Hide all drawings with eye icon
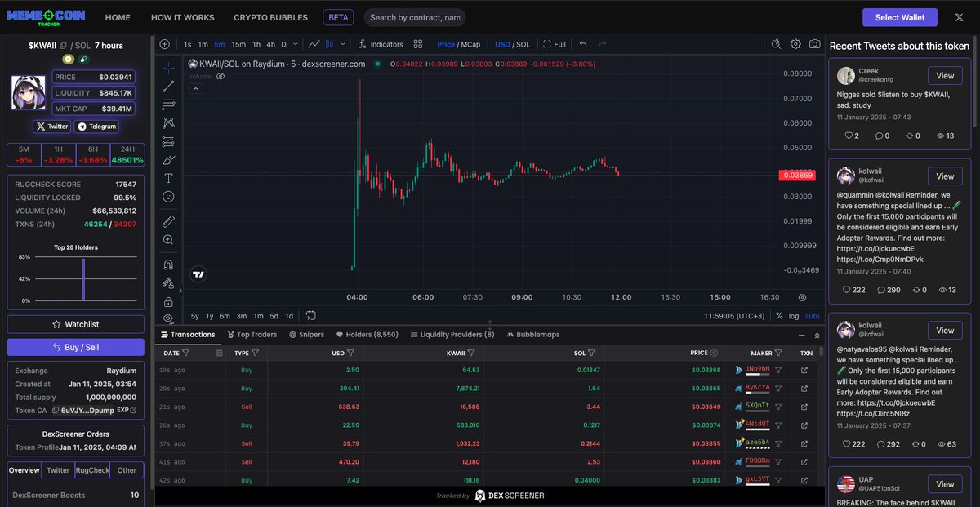Screen dimensions: 980x507 (168, 318)
